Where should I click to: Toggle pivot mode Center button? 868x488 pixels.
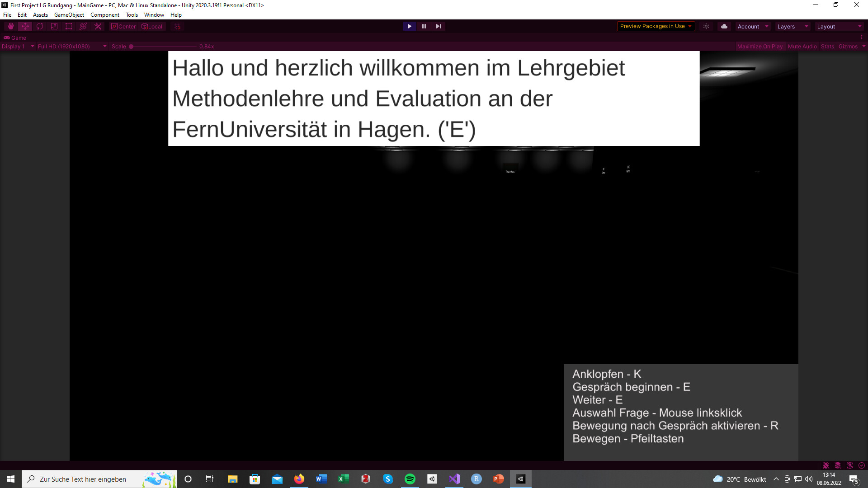[123, 26]
